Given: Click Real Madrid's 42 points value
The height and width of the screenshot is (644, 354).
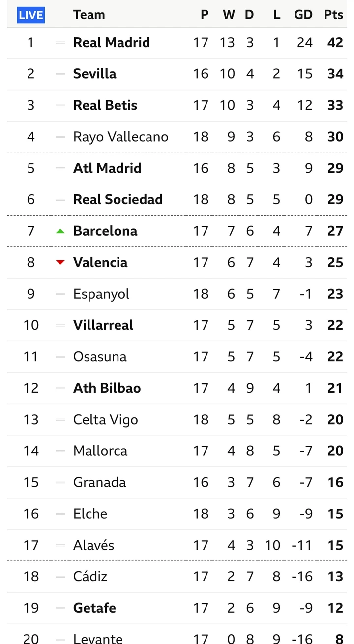Looking at the screenshot, I should (x=335, y=43).
